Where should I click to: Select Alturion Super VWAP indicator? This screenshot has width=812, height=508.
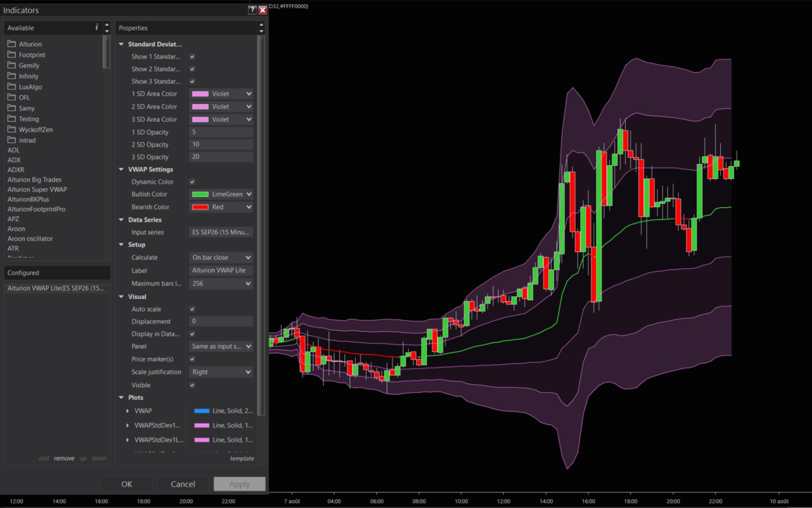(x=37, y=189)
